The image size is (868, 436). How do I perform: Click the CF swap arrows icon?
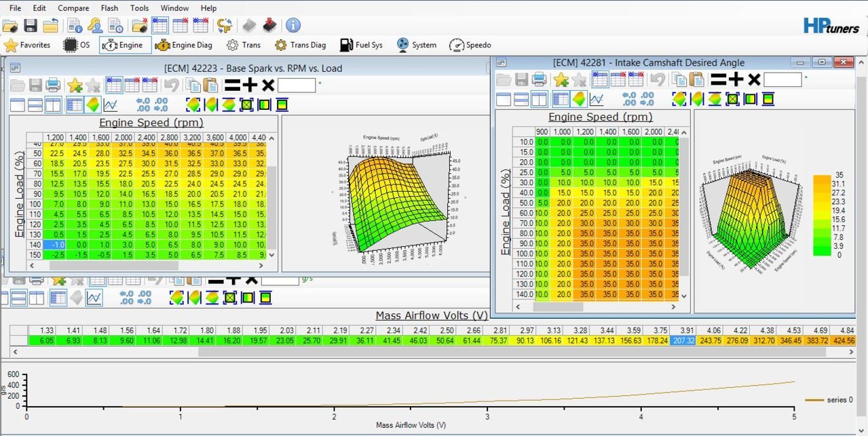point(225,26)
